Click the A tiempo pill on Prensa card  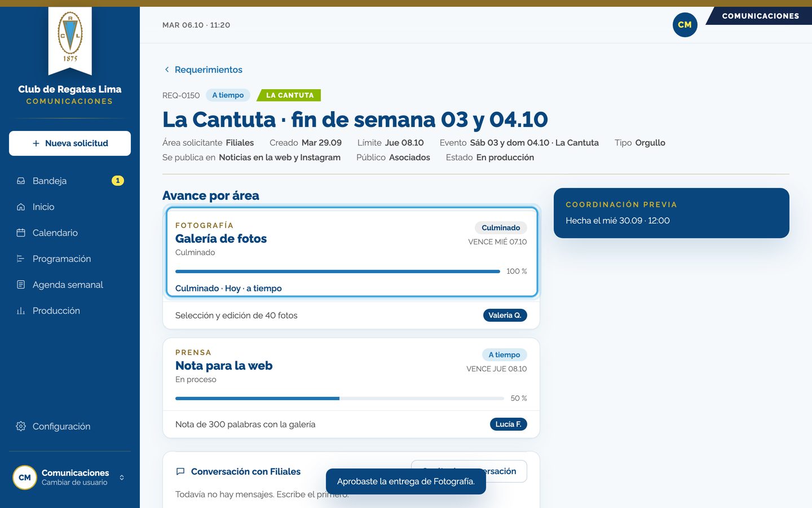coord(504,354)
